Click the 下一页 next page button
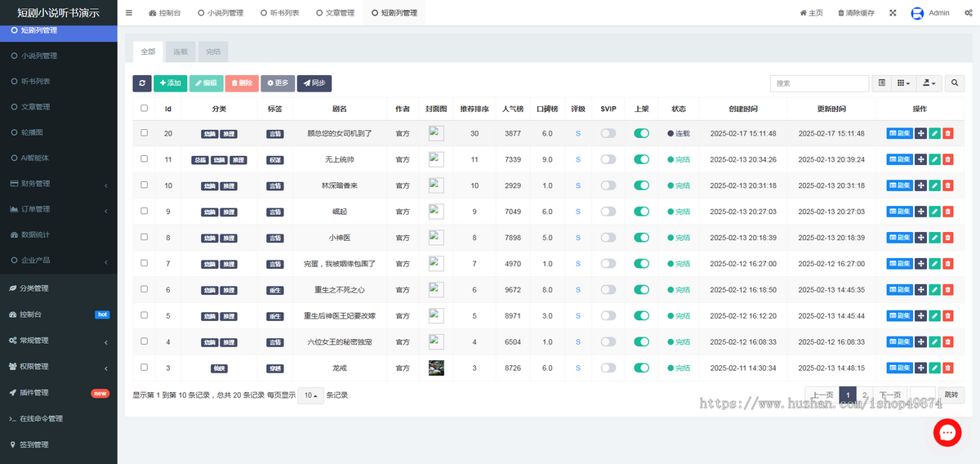Image resolution: width=980 pixels, height=464 pixels. click(890, 395)
